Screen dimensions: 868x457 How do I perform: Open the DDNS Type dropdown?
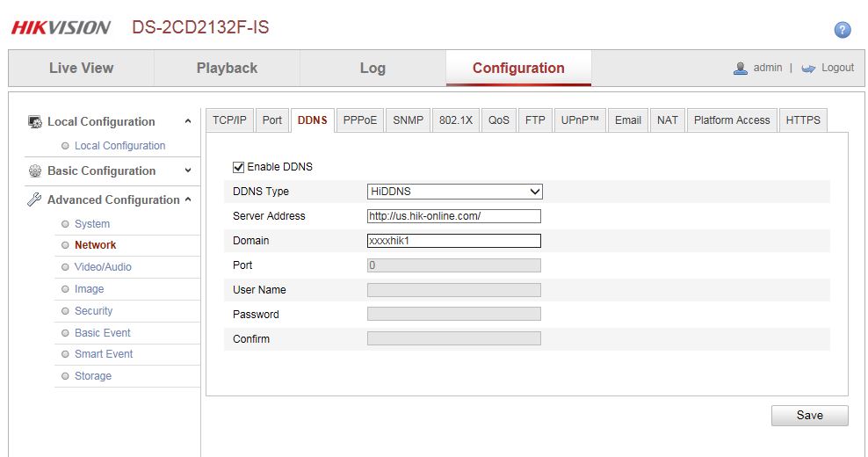point(454,192)
